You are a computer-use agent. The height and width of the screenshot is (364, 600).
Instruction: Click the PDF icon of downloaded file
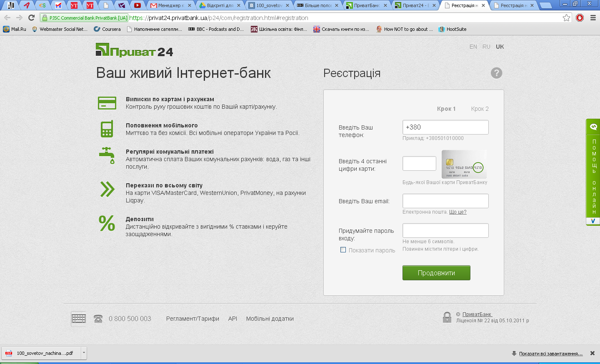9,353
